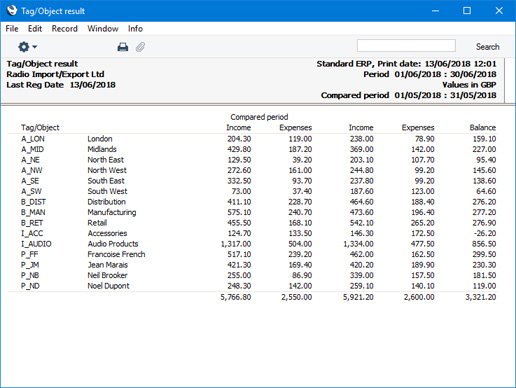Click the current expenses total 2,600.00
Image resolution: width=516 pixels, height=388 pixels.
tap(419, 297)
